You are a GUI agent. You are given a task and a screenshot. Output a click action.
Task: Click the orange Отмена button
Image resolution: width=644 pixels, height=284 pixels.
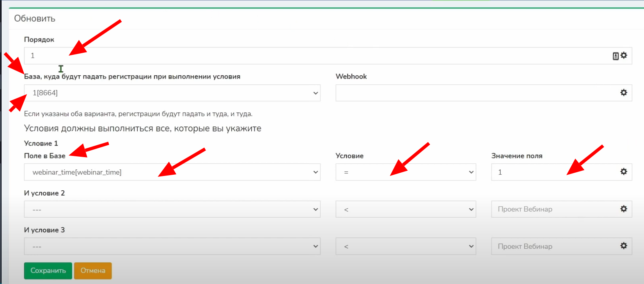click(93, 270)
